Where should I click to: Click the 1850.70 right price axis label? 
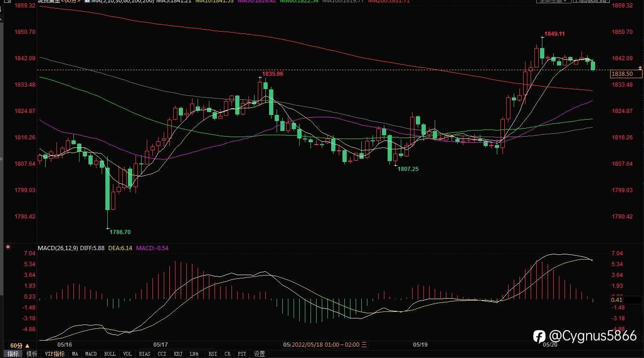pos(622,32)
